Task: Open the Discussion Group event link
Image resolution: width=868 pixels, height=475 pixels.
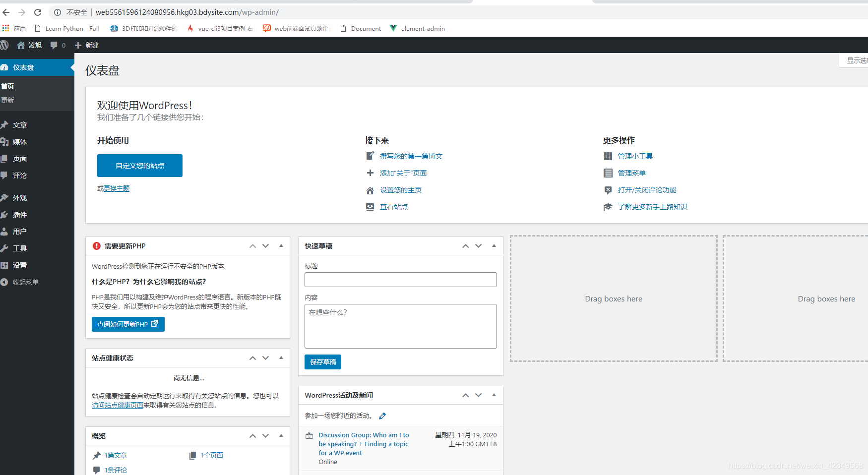Action: pos(364,444)
